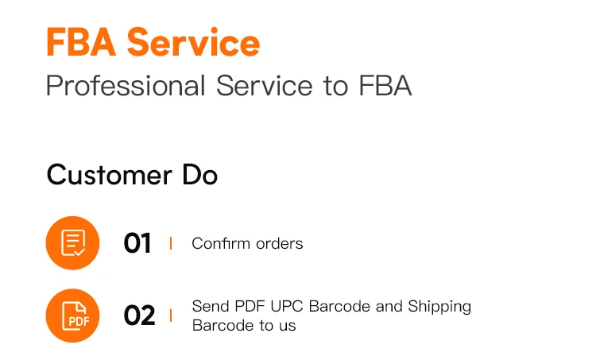Click "Send PDF UPC Barcode and Shipping" line

click(331, 306)
